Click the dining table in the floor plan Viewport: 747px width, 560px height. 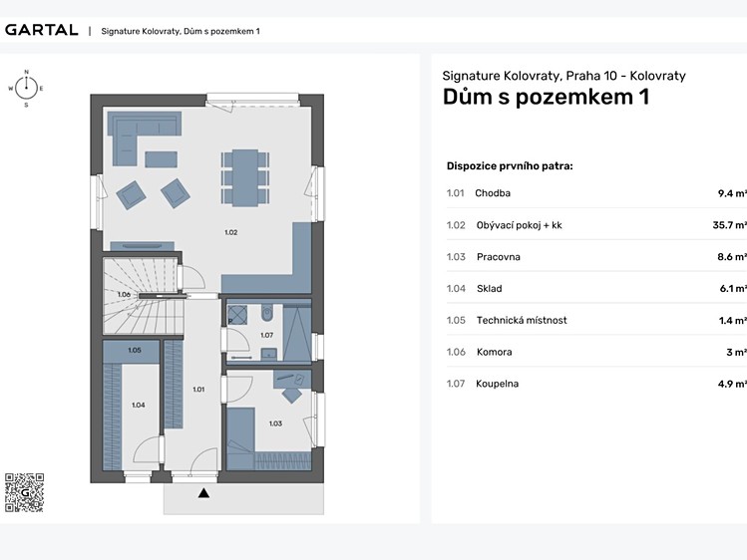click(245, 178)
